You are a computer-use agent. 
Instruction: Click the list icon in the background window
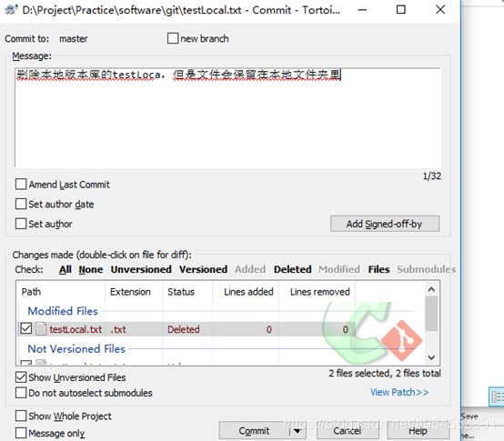pyautogui.click(x=497, y=397)
